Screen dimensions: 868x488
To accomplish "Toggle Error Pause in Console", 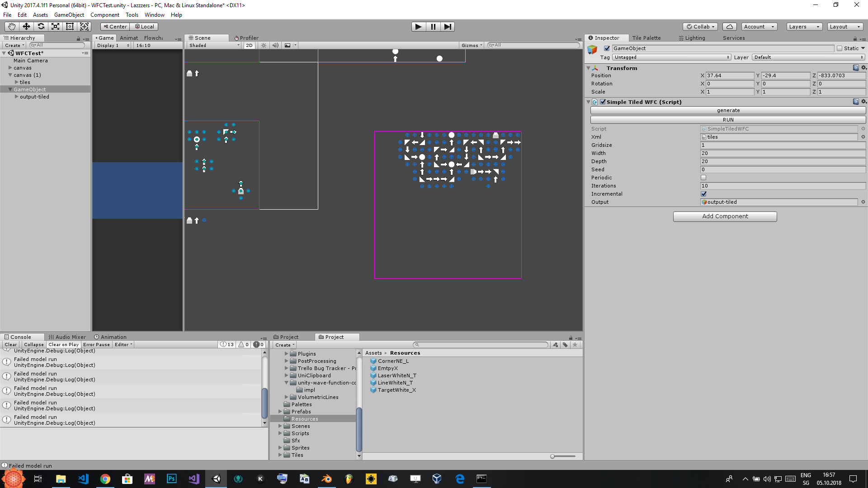I will click(96, 345).
